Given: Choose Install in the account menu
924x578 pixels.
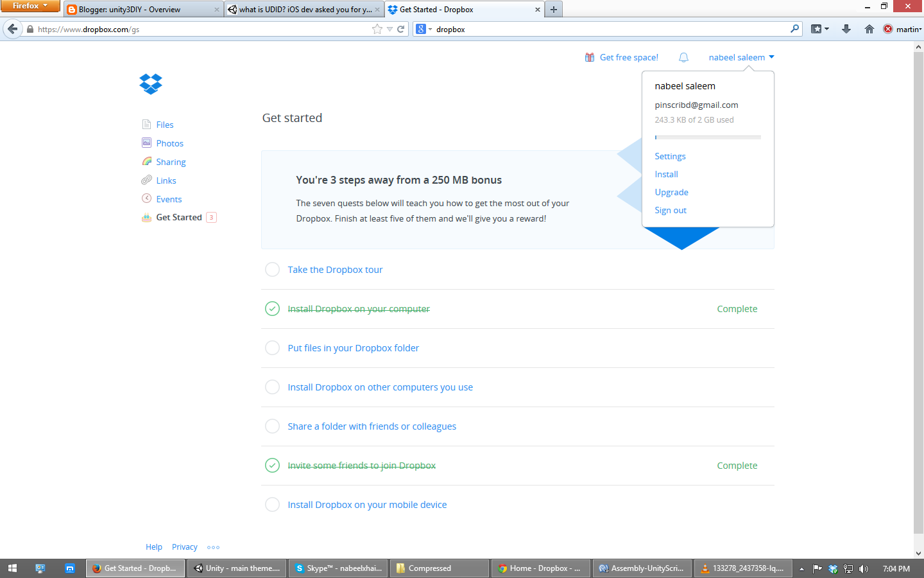Looking at the screenshot, I should [666, 174].
